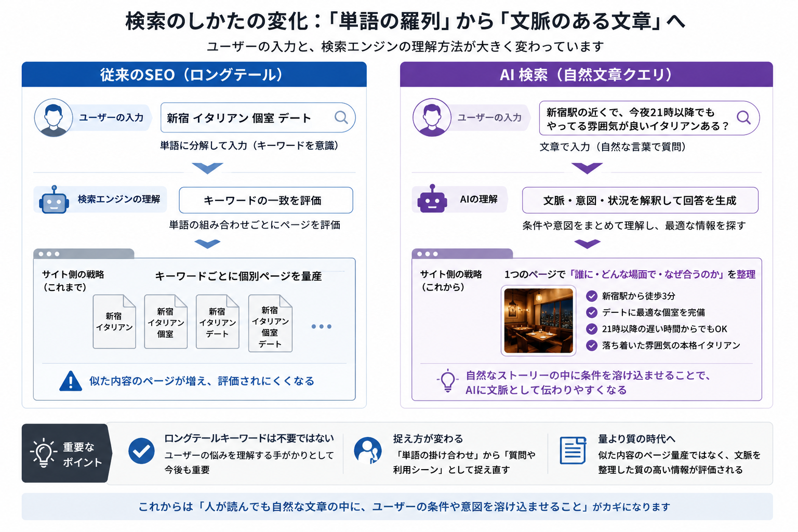Click the gray browser tab above サイト側の戦略（これまで）
This screenshot has height=532, width=798.
pos(84,254)
